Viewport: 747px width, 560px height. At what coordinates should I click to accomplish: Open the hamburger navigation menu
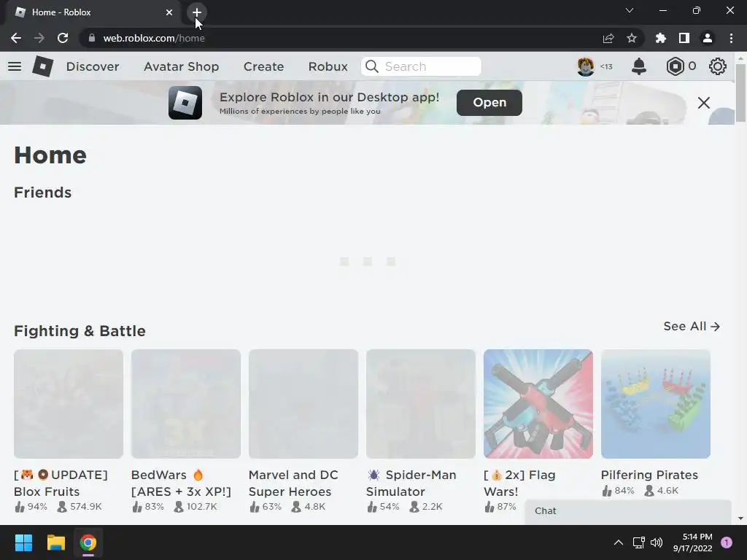pos(15,66)
